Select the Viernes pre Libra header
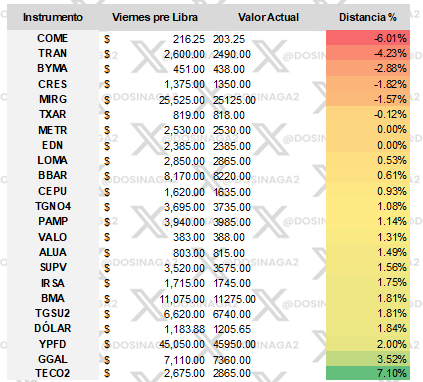The height and width of the screenshot is (382, 423). click(155, 17)
